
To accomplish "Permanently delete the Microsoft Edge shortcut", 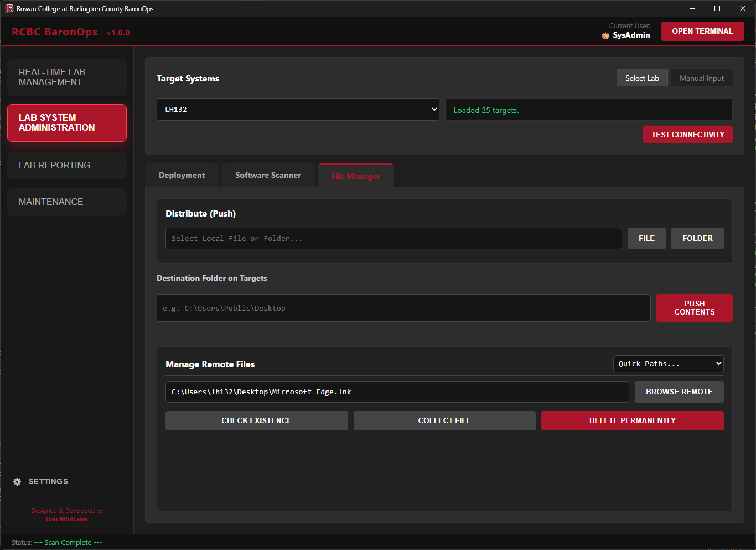I will tap(632, 420).
